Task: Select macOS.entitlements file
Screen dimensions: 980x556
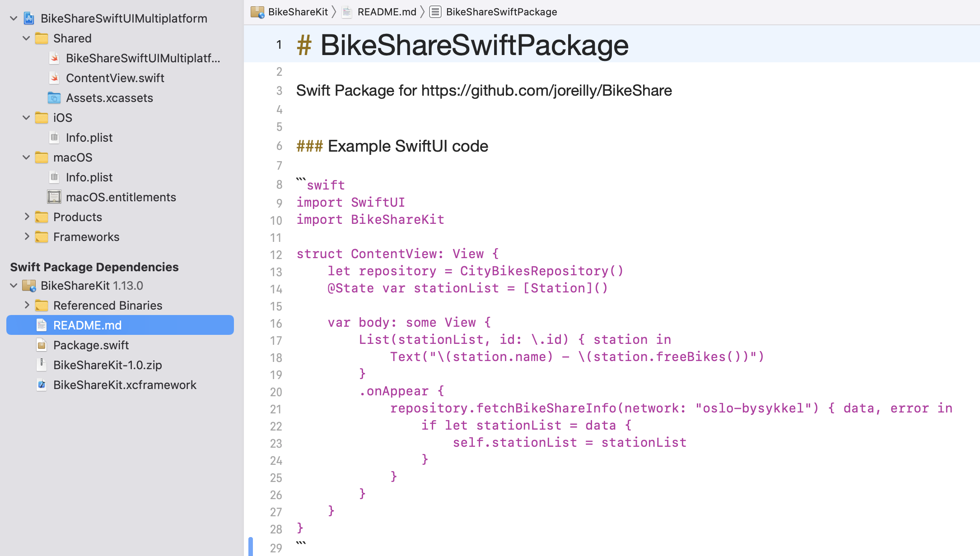Action: tap(121, 197)
